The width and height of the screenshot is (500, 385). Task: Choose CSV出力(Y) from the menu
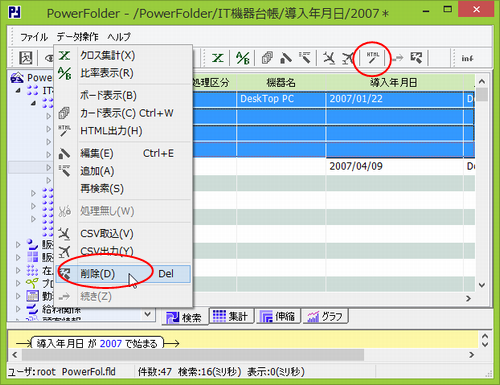click(x=123, y=251)
